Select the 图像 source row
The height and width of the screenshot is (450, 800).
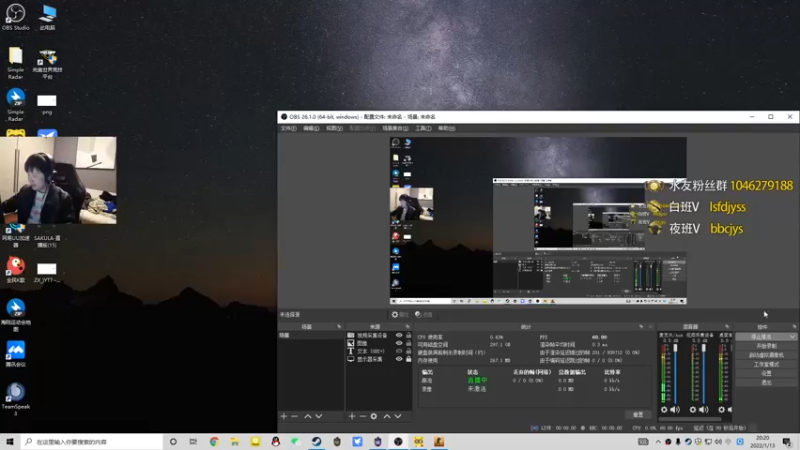(x=379, y=343)
